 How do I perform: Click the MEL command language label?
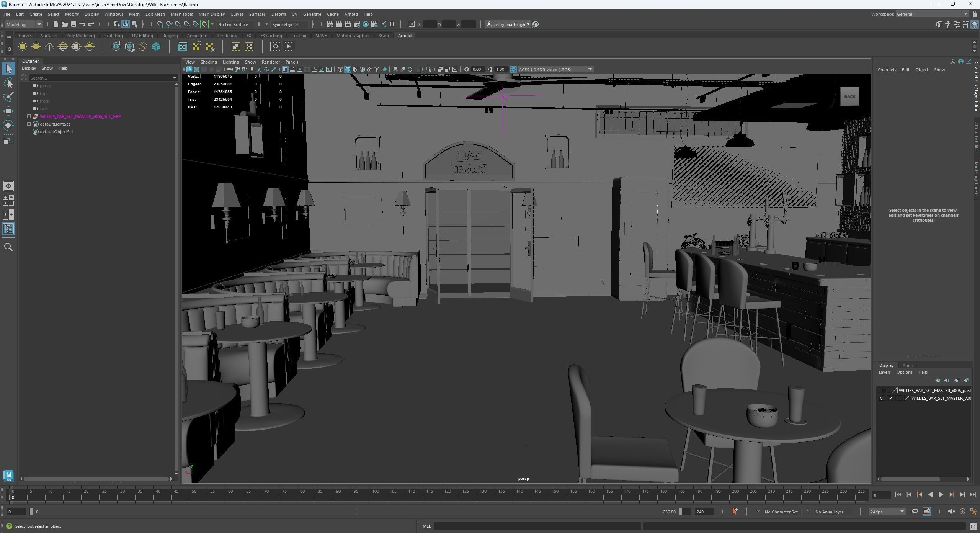click(x=426, y=526)
